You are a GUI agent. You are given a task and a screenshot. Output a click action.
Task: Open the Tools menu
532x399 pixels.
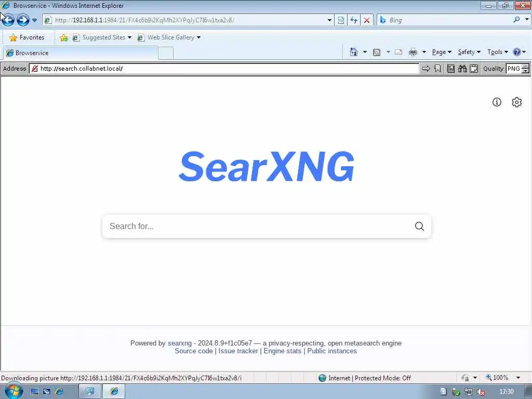coord(497,52)
